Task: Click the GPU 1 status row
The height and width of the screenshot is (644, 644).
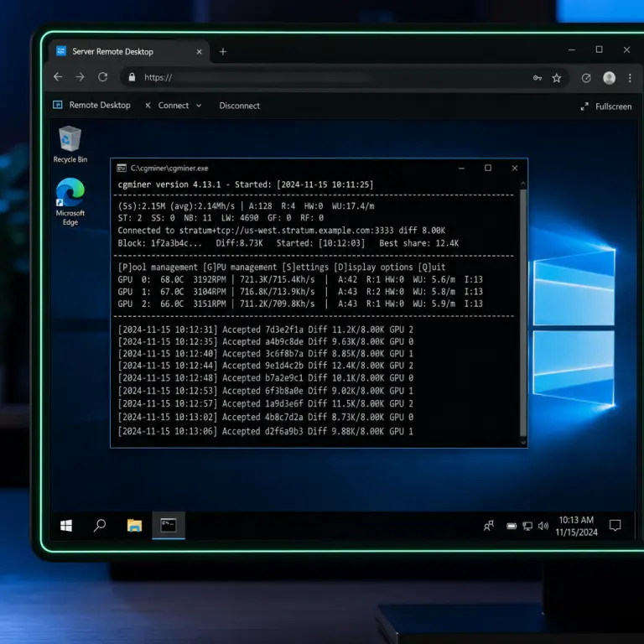Action: pyautogui.click(x=300, y=292)
